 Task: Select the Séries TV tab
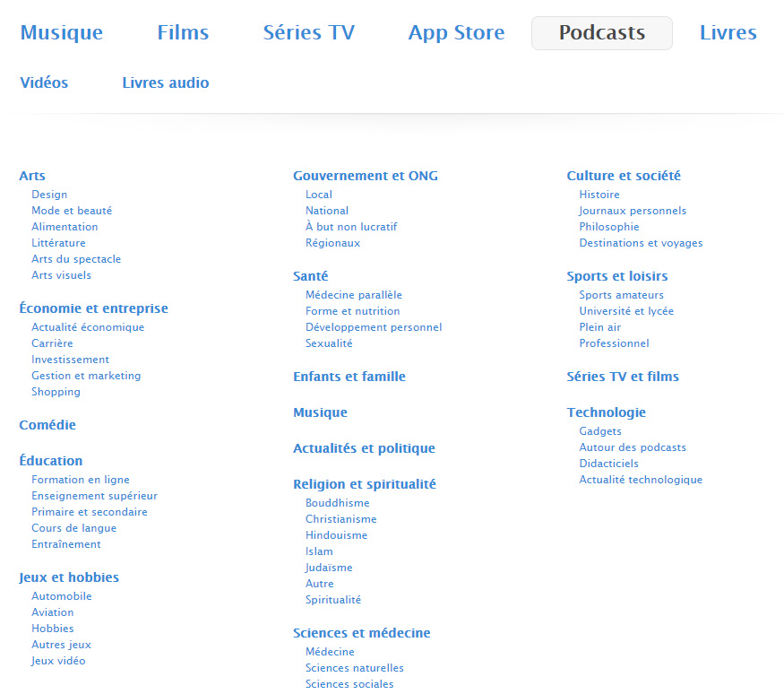tap(308, 33)
